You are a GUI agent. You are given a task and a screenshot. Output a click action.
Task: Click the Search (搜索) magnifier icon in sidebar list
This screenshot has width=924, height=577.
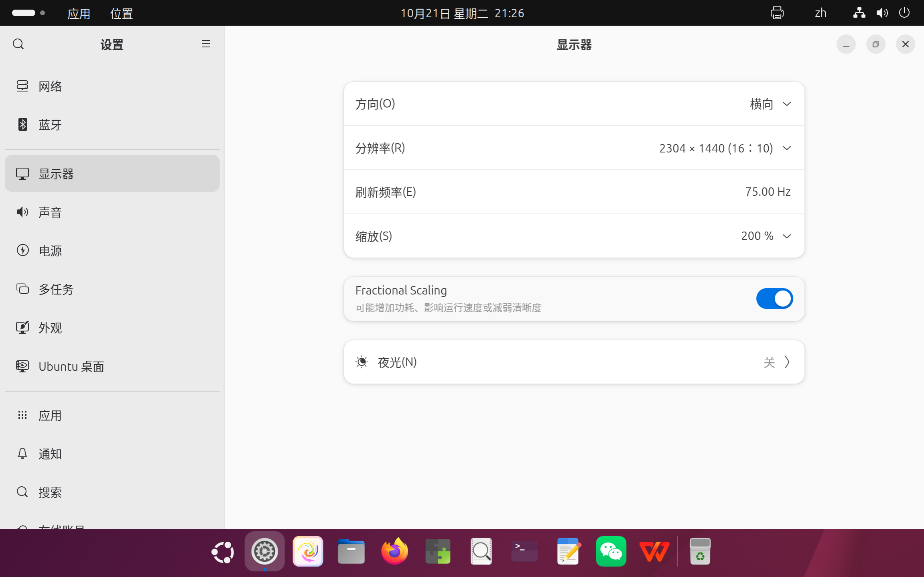pyautogui.click(x=22, y=492)
